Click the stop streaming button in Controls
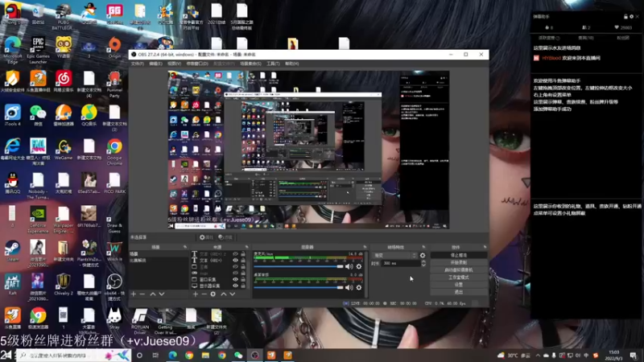The height and width of the screenshot is (362, 644). tap(458, 255)
